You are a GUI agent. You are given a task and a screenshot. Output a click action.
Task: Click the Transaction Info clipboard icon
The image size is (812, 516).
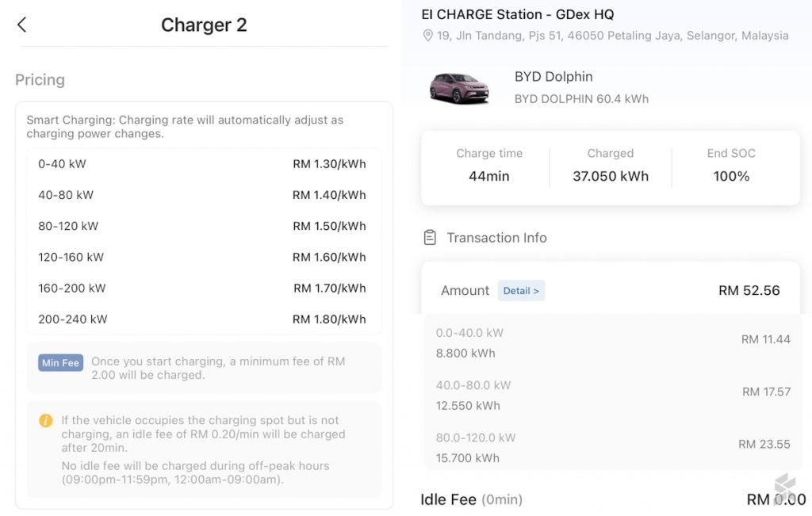coord(430,237)
